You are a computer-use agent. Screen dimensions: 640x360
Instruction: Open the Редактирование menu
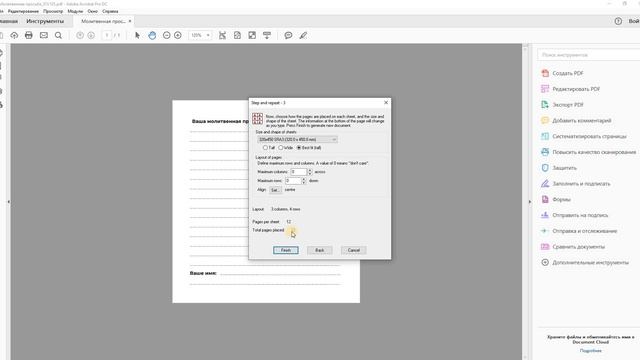click(23, 11)
